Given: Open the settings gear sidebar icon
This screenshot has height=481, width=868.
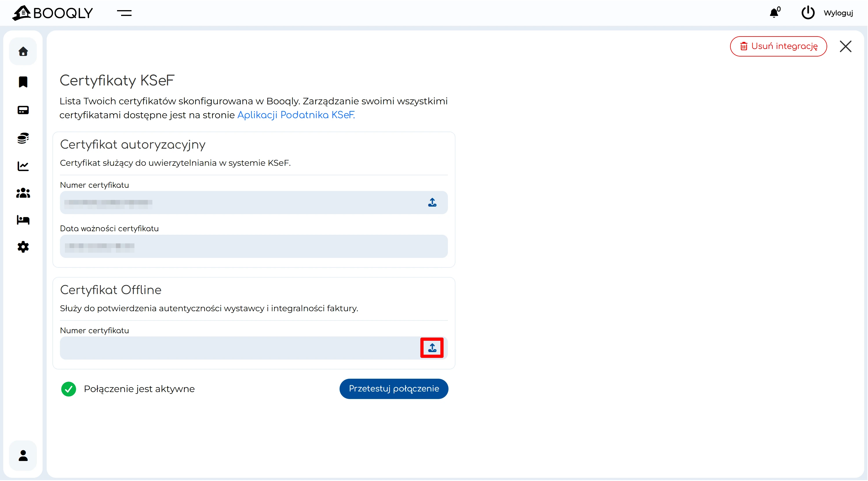Looking at the screenshot, I should tap(23, 247).
